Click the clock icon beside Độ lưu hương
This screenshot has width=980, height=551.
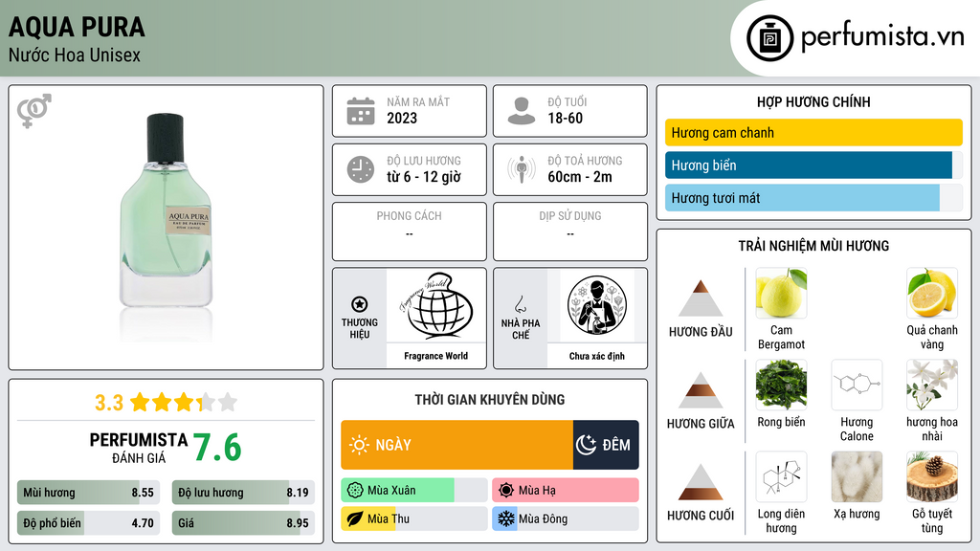point(361,169)
